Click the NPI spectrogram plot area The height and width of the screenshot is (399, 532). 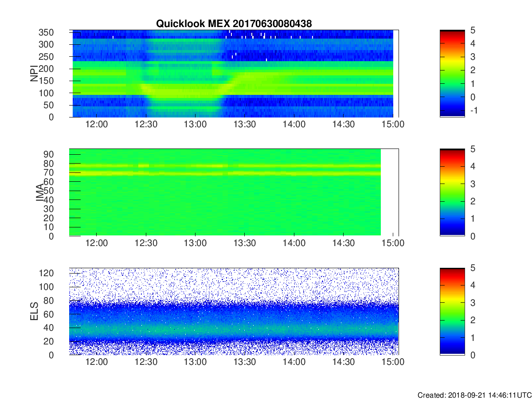[x=234, y=74]
